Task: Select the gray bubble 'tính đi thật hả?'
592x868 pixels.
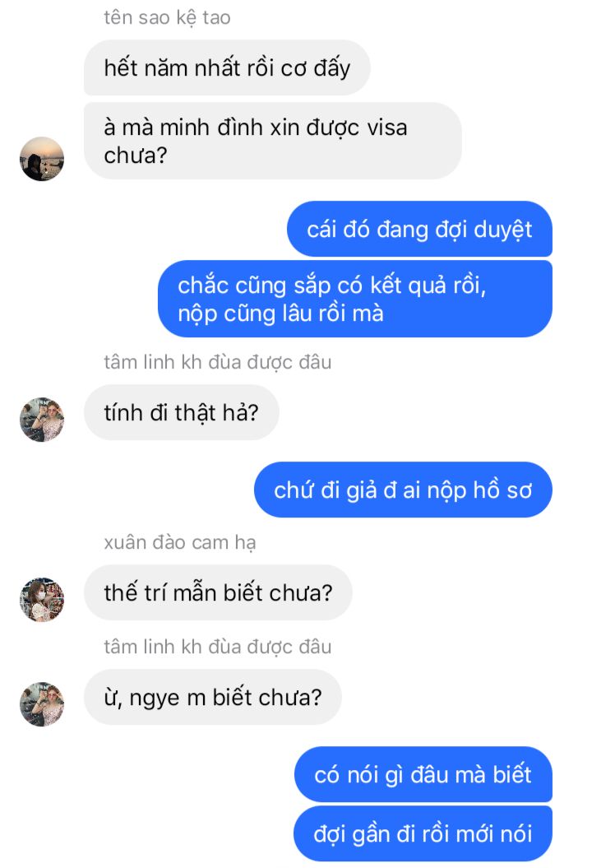Action: [182, 412]
